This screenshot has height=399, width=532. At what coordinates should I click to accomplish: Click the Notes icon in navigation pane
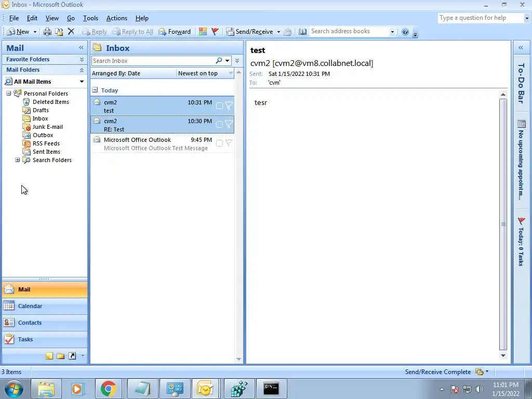pos(49,356)
